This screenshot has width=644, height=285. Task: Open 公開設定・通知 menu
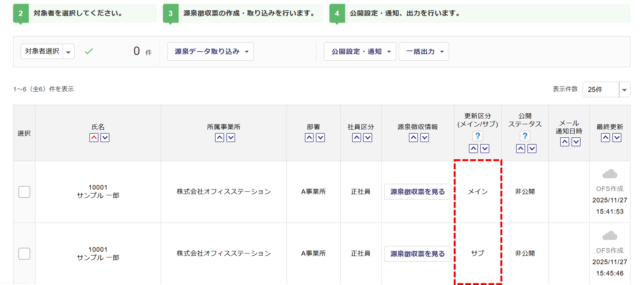point(360,51)
